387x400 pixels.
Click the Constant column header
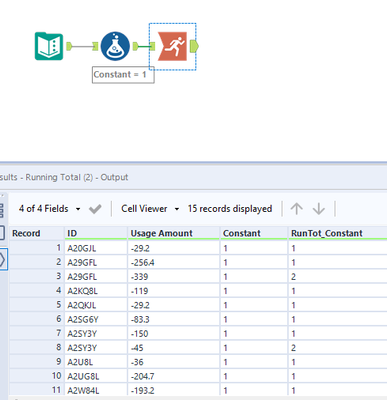click(x=254, y=233)
